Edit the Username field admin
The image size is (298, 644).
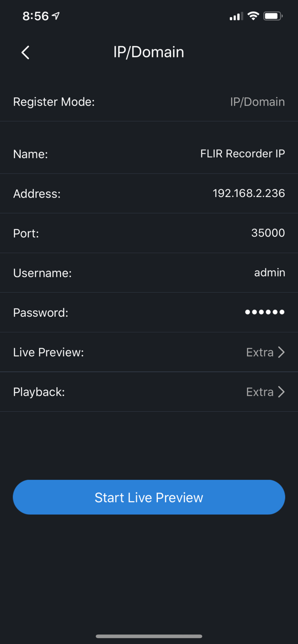(269, 273)
